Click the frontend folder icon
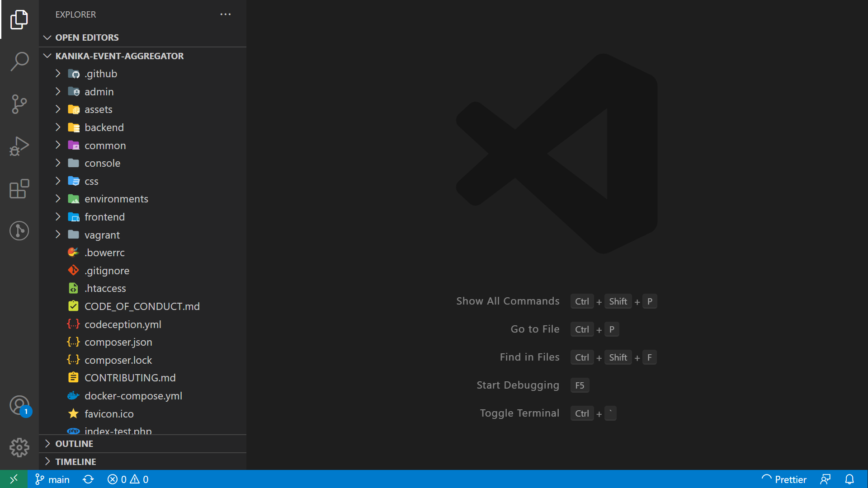This screenshot has height=488, width=868. [x=74, y=217]
